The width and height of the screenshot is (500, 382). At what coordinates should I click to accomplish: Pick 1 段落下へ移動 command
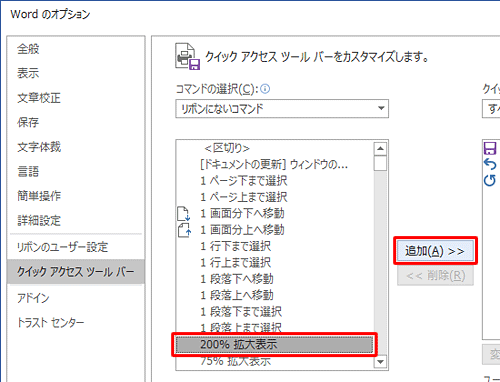point(274,279)
